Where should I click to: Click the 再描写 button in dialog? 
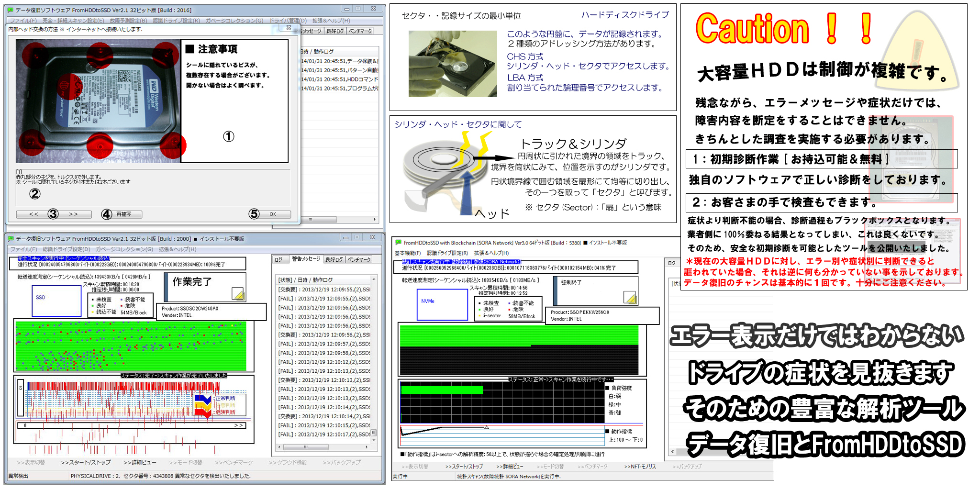pyautogui.click(x=122, y=214)
